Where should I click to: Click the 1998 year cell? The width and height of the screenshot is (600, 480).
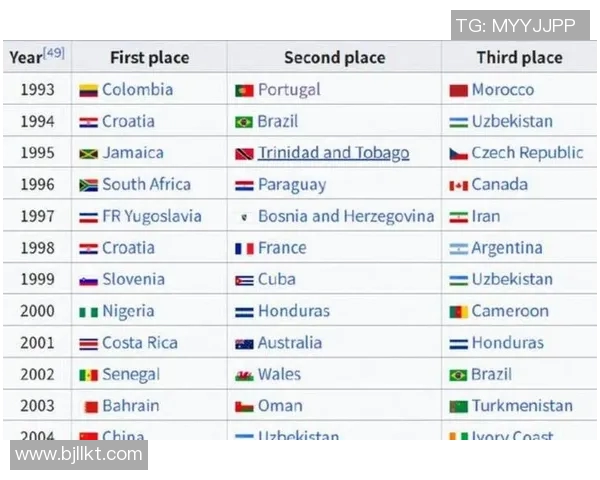click(x=37, y=248)
